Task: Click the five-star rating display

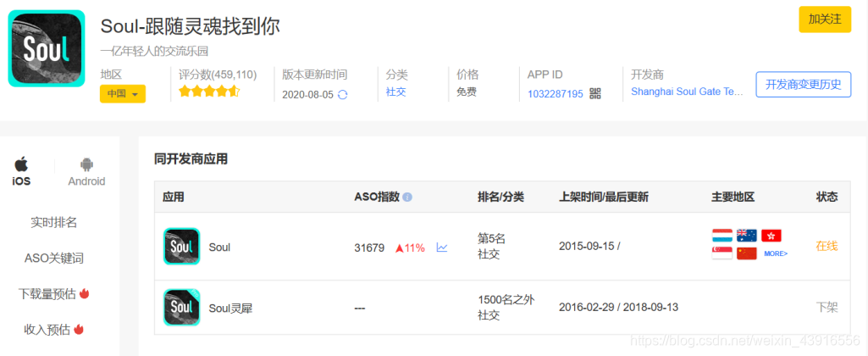Action: (x=208, y=92)
